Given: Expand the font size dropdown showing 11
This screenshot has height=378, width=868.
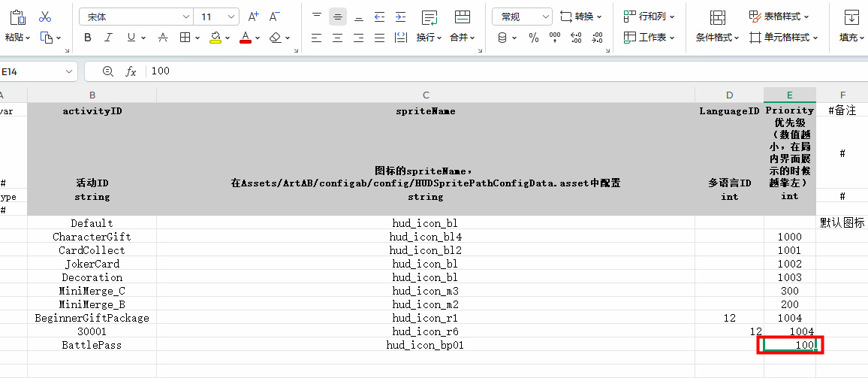Looking at the screenshot, I should click(x=231, y=17).
